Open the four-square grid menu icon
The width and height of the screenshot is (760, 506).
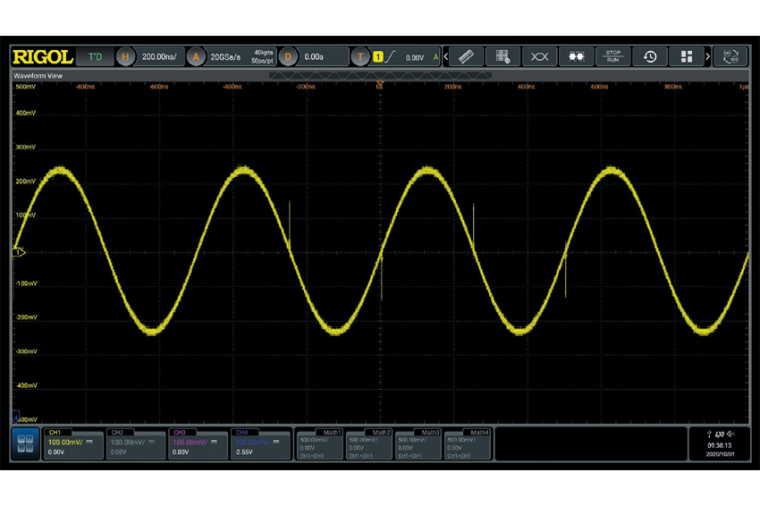coord(686,57)
